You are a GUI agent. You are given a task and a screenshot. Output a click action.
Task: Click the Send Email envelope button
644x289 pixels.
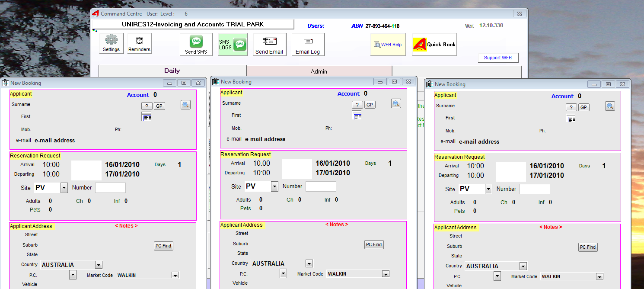[269, 45]
